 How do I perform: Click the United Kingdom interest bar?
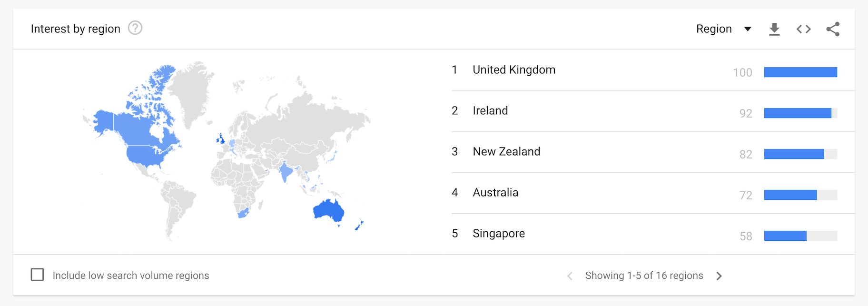800,72
